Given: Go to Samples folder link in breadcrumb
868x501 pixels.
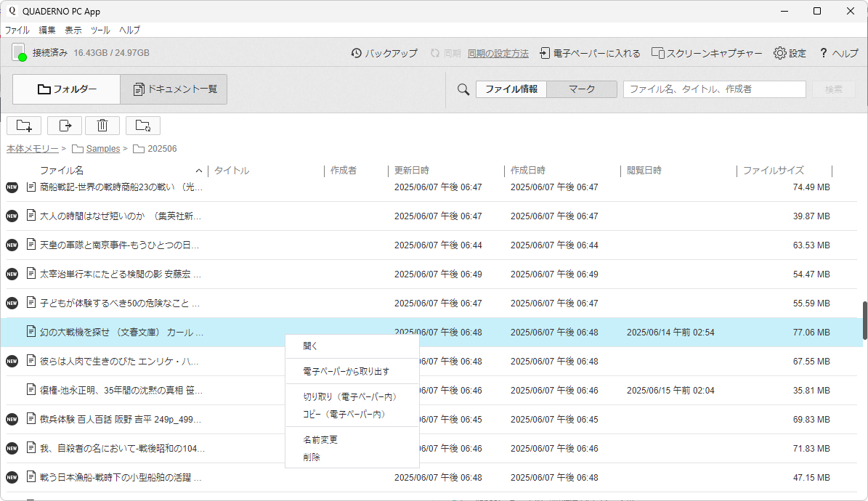Looking at the screenshot, I should [x=103, y=149].
